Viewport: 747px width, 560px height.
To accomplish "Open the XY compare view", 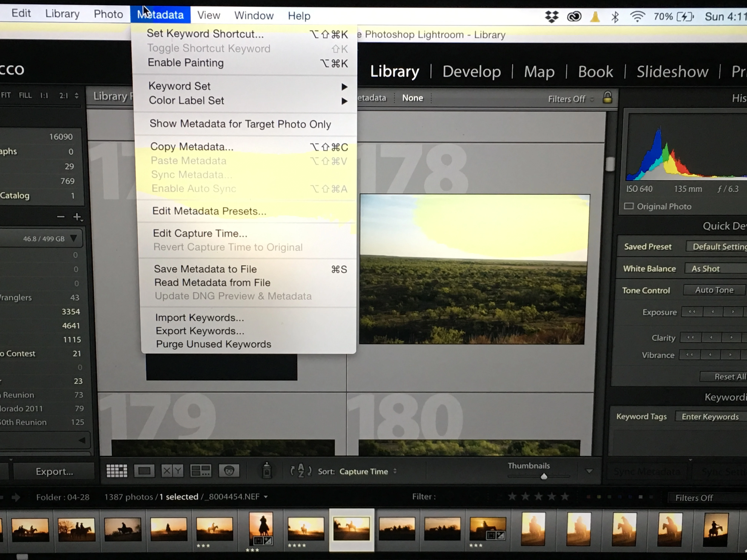I will click(x=172, y=471).
